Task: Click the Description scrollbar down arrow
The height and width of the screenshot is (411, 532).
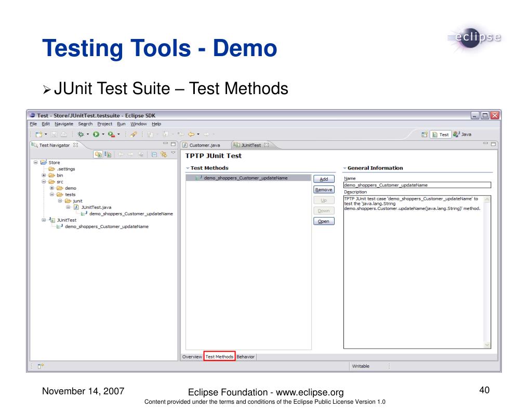Action: point(487,345)
